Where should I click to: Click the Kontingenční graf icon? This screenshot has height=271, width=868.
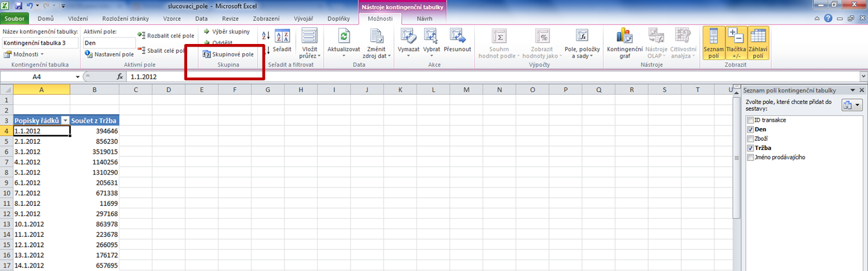(x=624, y=36)
